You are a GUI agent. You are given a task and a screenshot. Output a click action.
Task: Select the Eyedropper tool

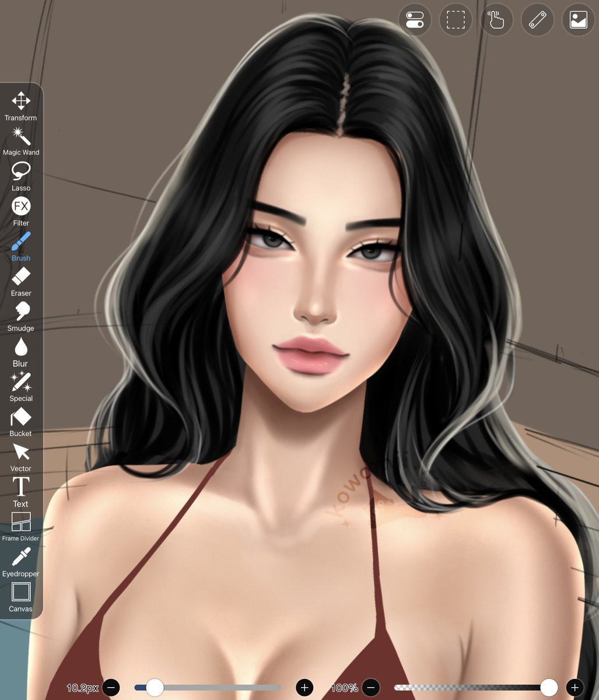tap(21, 562)
